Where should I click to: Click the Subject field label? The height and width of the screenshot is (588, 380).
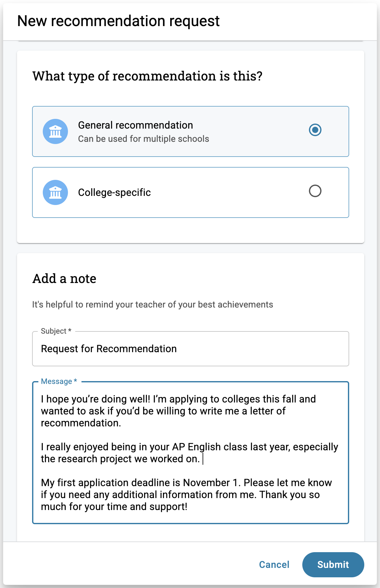point(53,331)
